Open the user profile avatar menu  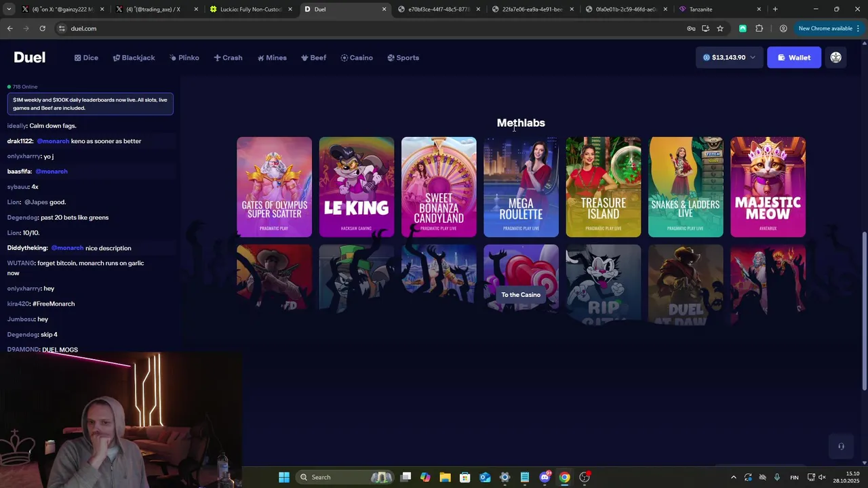(x=835, y=58)
